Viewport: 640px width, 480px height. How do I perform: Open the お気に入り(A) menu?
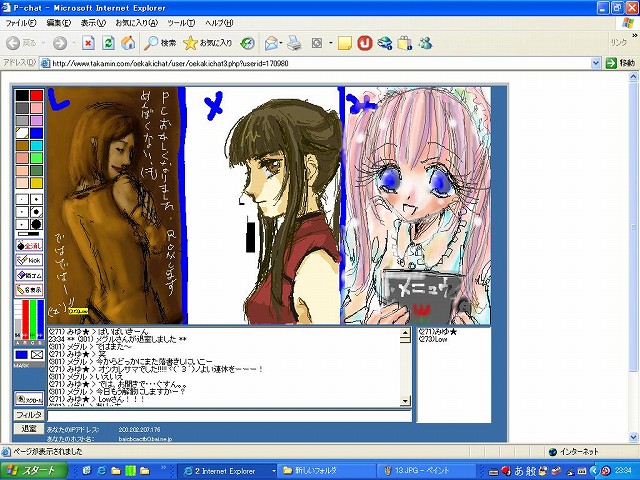coord(136,23)
